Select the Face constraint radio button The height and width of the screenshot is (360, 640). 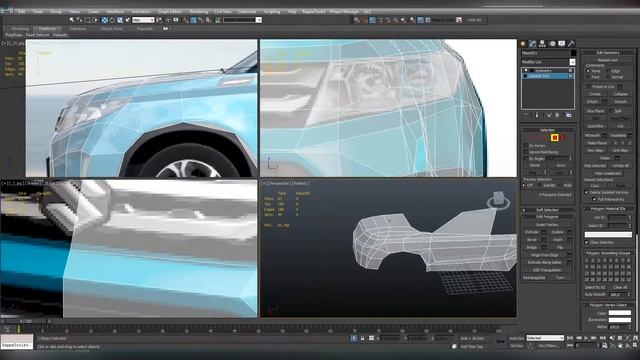(x=588, y=77)
